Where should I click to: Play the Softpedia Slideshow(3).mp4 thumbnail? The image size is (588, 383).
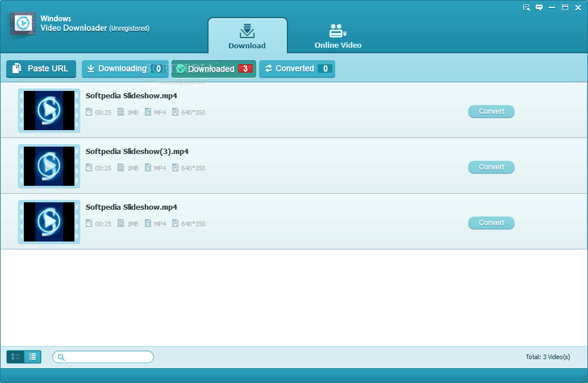tap(49, 166)
